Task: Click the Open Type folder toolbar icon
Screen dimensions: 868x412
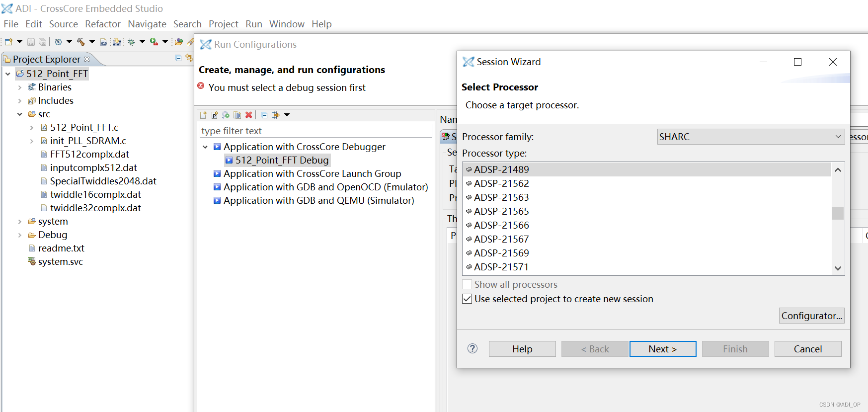Action: pos(179,42)
